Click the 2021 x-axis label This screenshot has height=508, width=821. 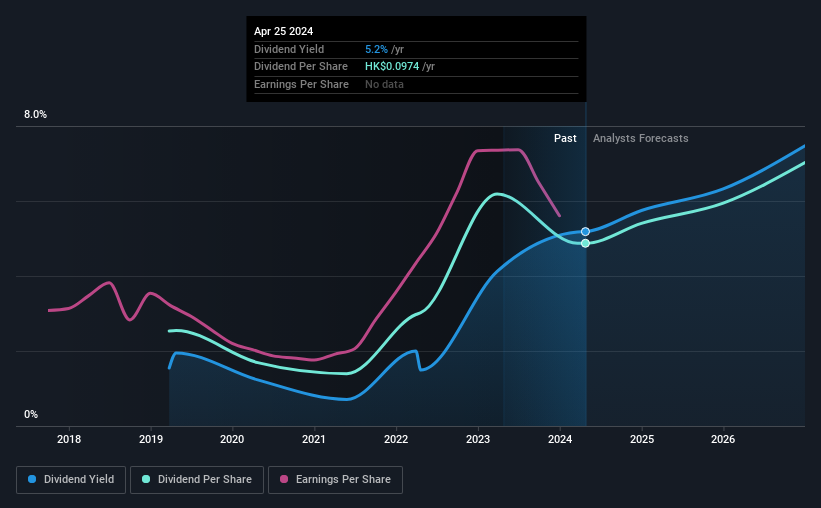pyautogui.click(x=314, y=439)
